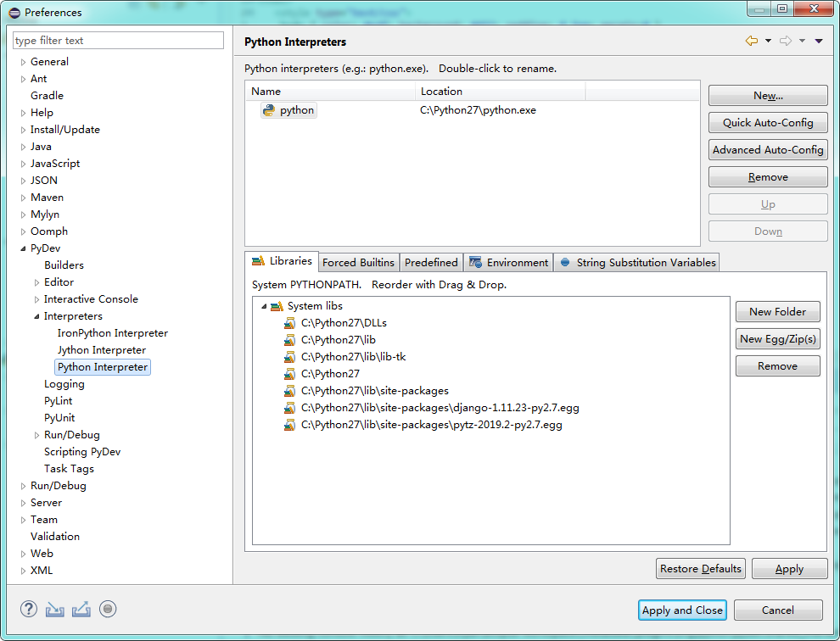
Task: Click the forward navigation arrow icon
Action: pyautogui.click(x=786, y=41)
